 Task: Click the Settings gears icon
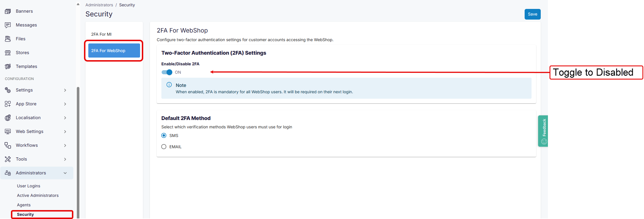tap(8, 90)
